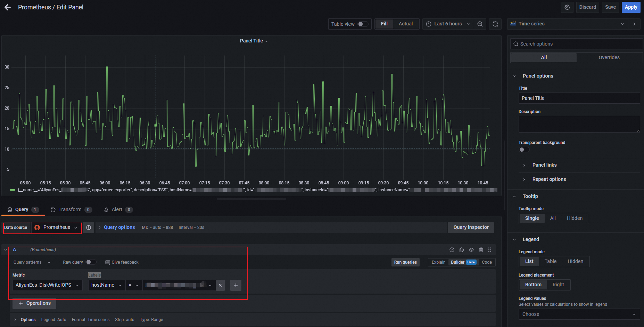Open the label value dropdown
Screen dimensions: 644x327
click(x=179, y=285)
